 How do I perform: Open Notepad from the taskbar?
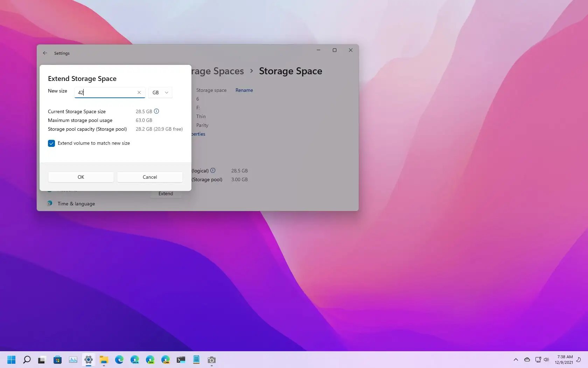tap(196, 360)
